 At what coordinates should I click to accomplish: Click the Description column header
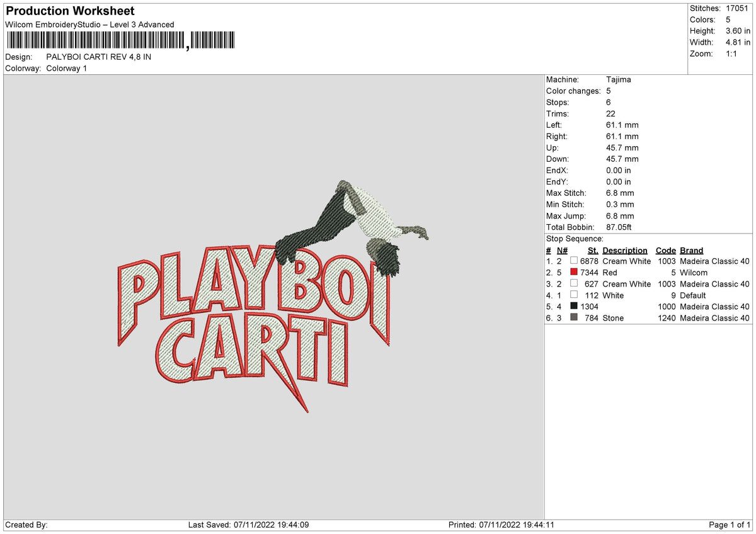pos(625,250)
